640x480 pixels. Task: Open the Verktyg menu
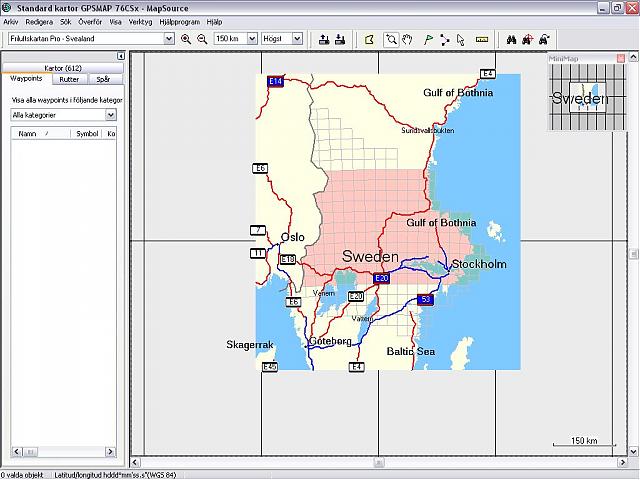[140, 22]
